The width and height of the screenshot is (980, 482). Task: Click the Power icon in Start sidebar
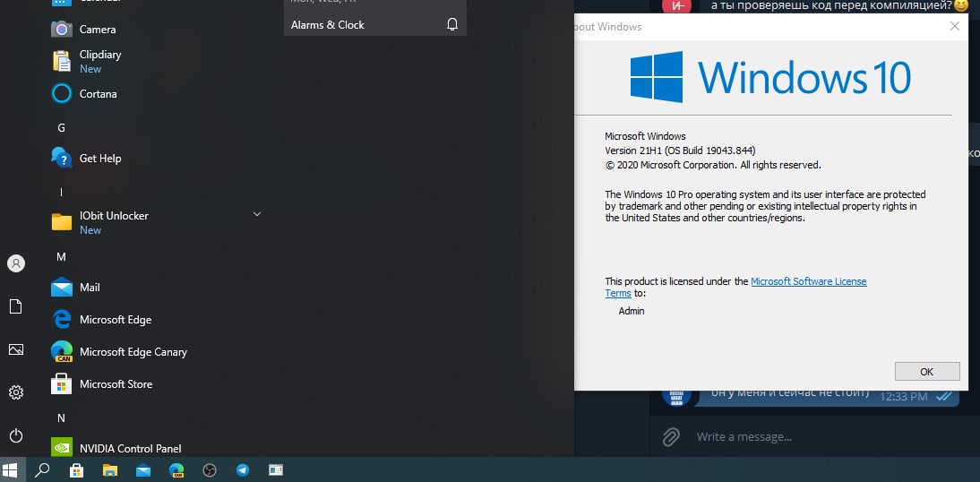tap(15, 435)
